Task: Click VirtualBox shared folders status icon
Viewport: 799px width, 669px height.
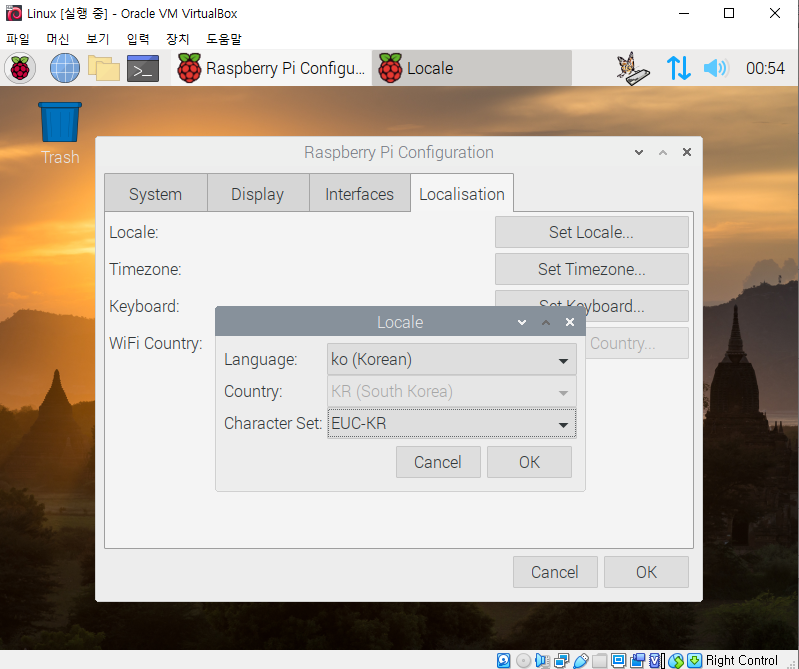Action: click(600, 660)
